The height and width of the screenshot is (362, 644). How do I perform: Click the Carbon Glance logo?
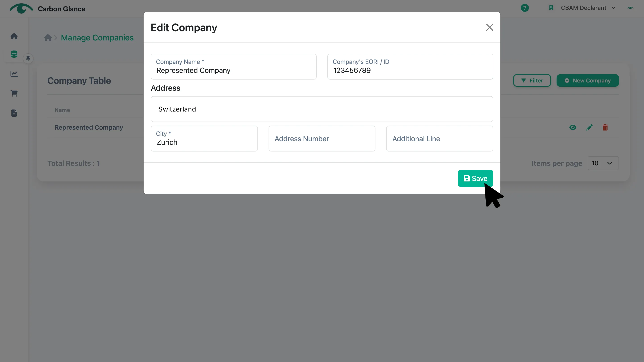[47, 8]
